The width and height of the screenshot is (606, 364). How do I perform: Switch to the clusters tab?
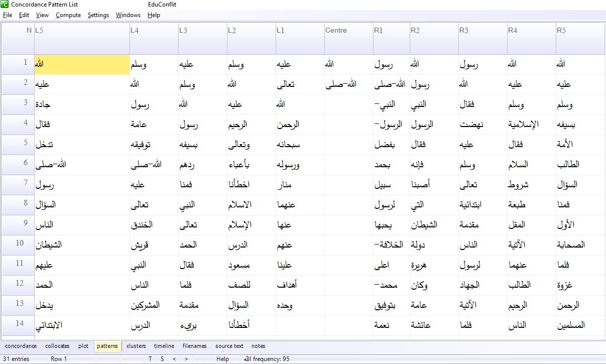click(x=136, y=346)
